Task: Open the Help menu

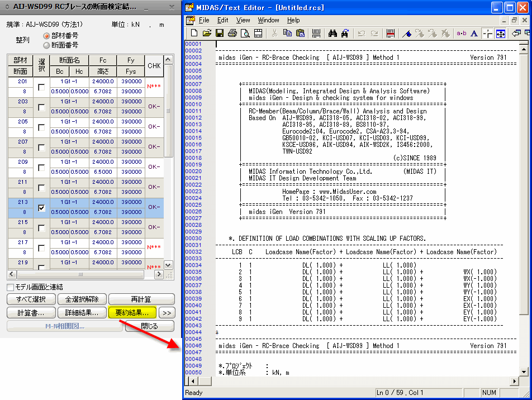Action: pyautogui.click(x=293, y=20)
